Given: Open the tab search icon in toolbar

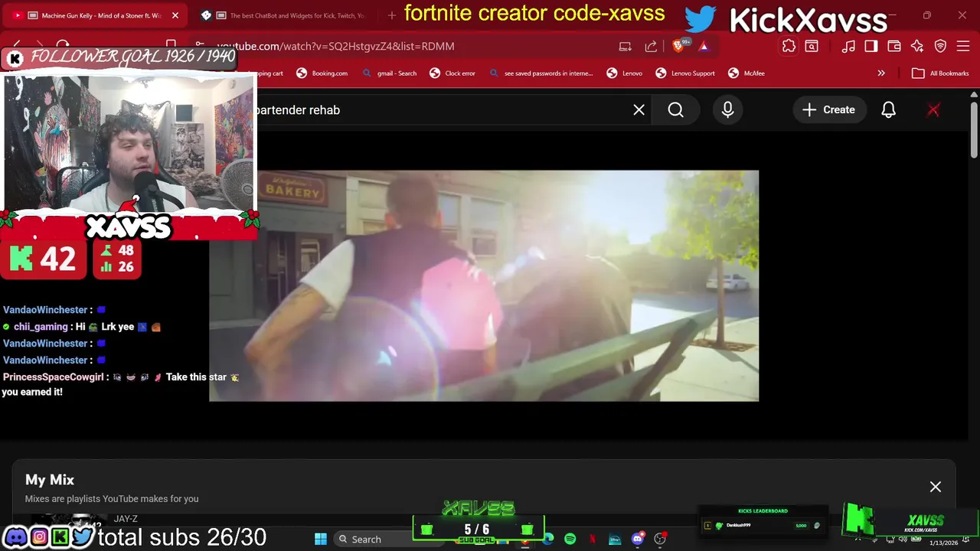Looking at the screenshot, I should (812, 46).
